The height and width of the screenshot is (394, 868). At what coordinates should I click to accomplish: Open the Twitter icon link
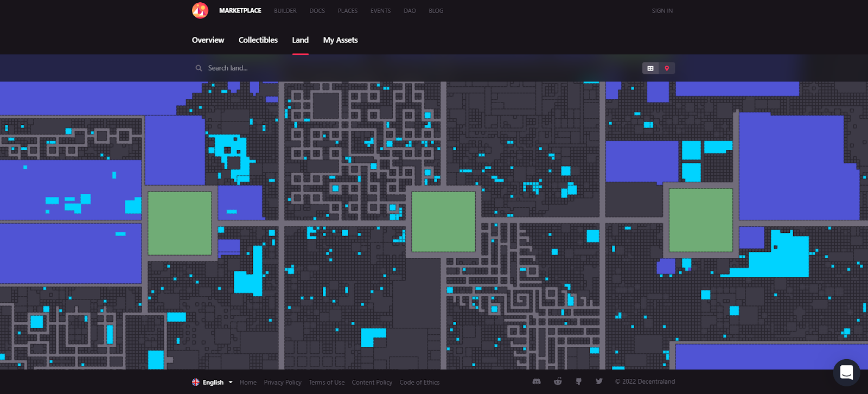point(599,382)
